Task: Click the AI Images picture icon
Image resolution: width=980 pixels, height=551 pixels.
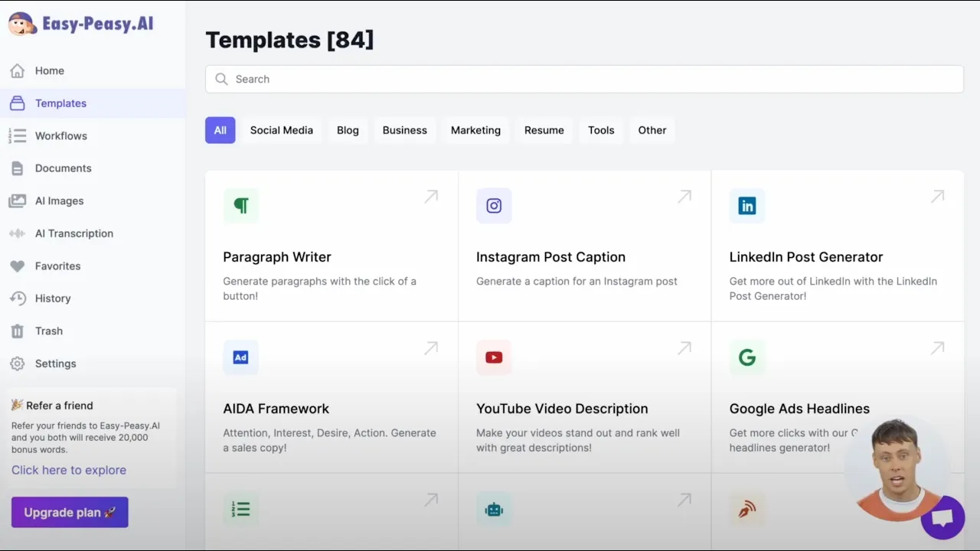Action: coord(17,201)
